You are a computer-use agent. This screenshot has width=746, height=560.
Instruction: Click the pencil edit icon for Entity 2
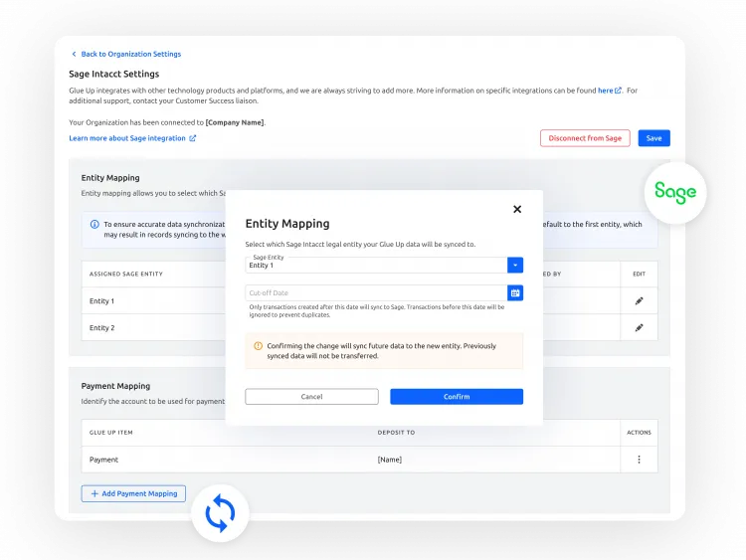click(639, 327)
